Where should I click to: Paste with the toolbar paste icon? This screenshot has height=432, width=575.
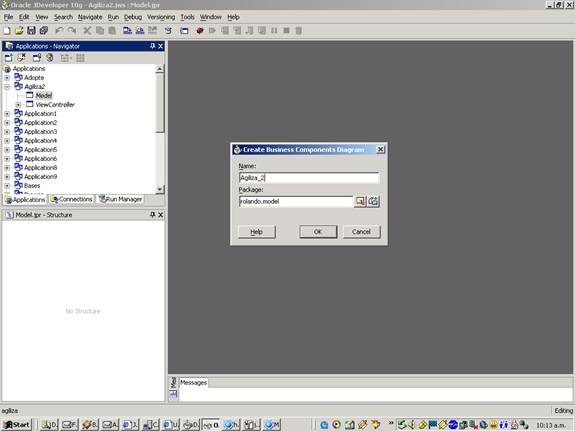112,31
